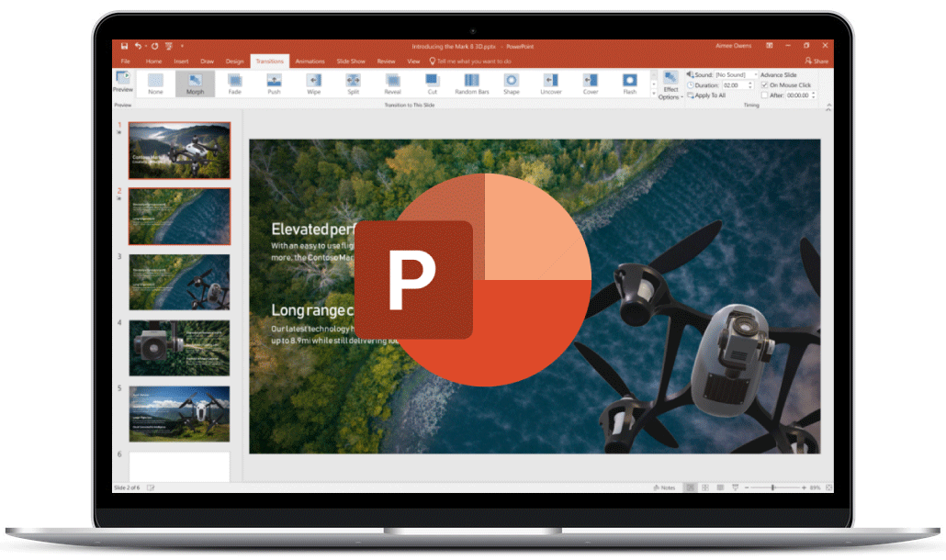The height and width of the screenshot is (560, 946).
Task: Select the Wipe transition
Action: coord(314,84)
